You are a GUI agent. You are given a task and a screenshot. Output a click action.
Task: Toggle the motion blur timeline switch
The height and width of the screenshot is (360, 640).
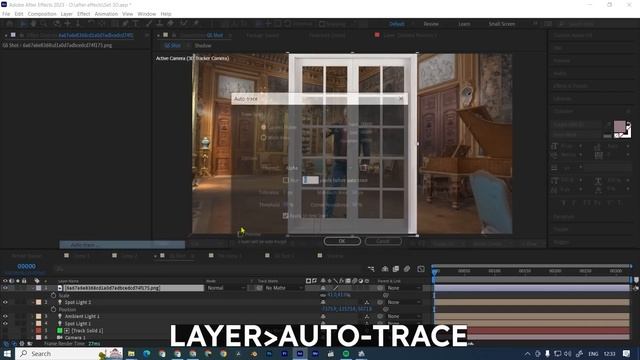click(407, 269)
